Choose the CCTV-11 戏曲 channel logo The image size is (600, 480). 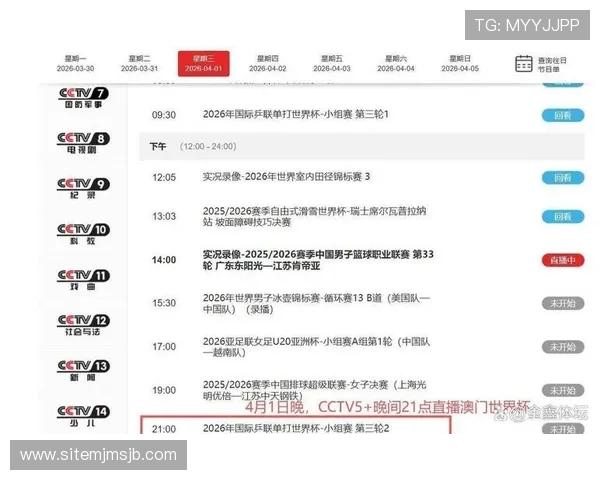83,279
